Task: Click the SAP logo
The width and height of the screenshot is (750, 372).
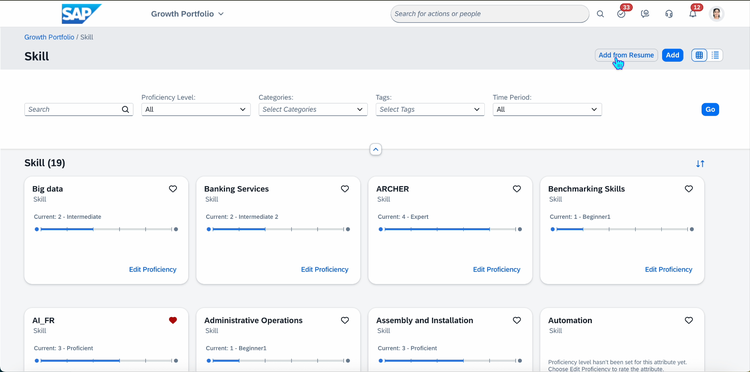Action: (x=81, y=14)
